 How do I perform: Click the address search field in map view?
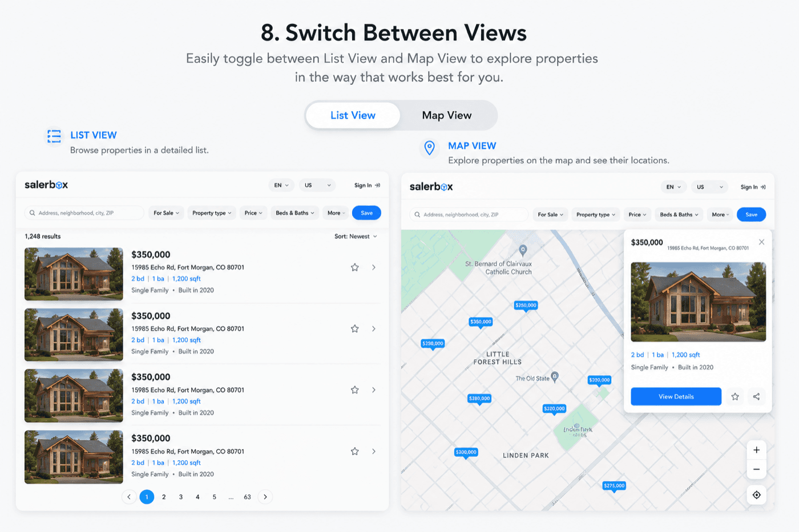coord(469,214)
